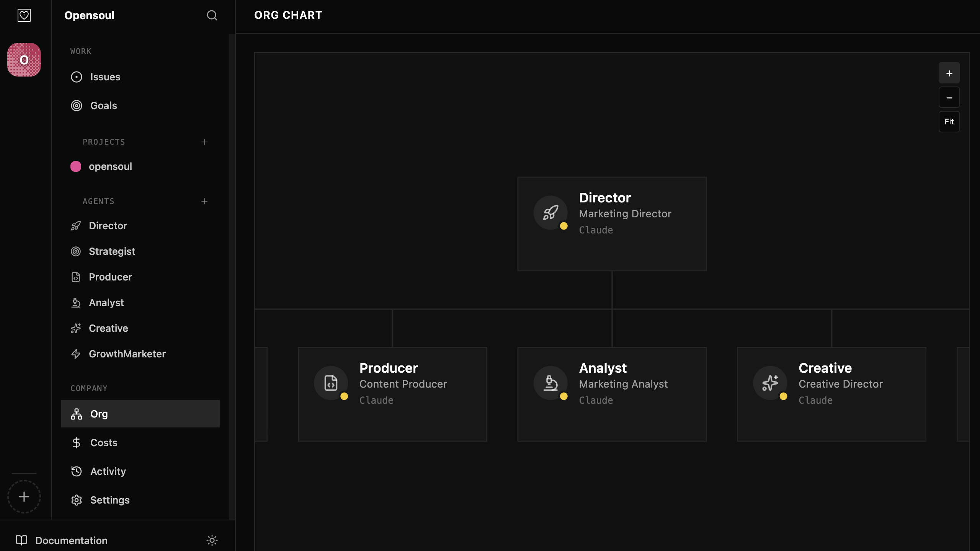The height and width of the screenshot is (551, 980).
Task: Open the Creative sparkles agent icon
Action: pyautogui.click(x=76, y=328)
